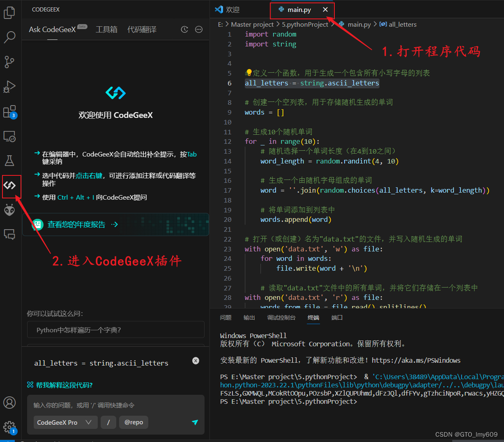Switch to the 输出 output panel tab
Viewport: 504px width, 442px height.
point(249,318)
